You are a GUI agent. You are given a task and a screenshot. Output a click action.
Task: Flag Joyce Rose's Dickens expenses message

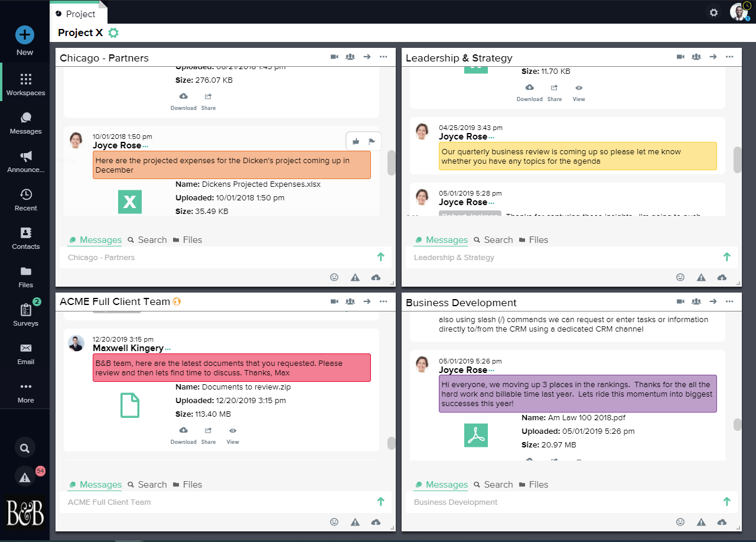372,141
